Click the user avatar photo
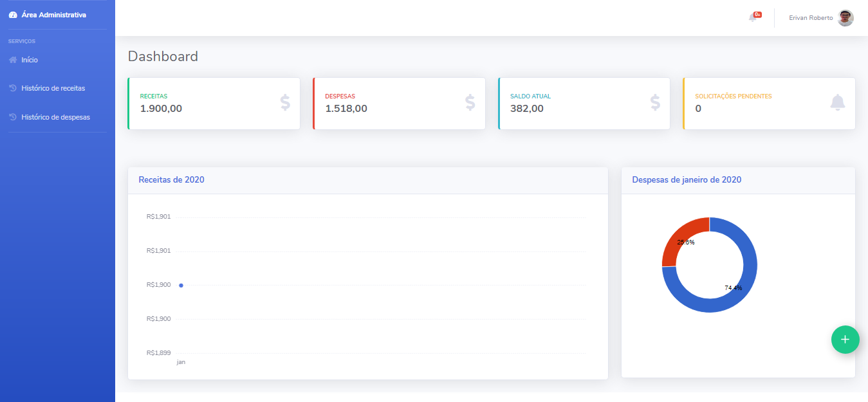The image size is (868, 402). point(845,17)
